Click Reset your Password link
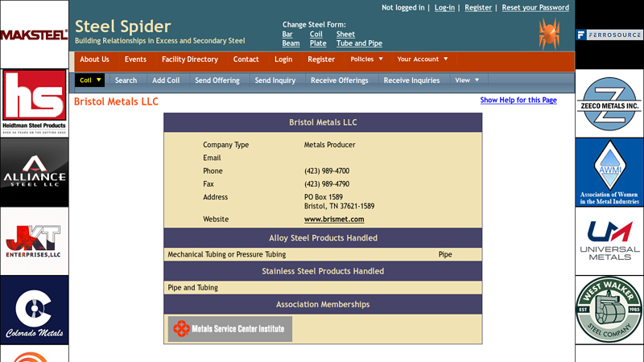The height and width of the screenshot is (362, 644). click(535, 7)
